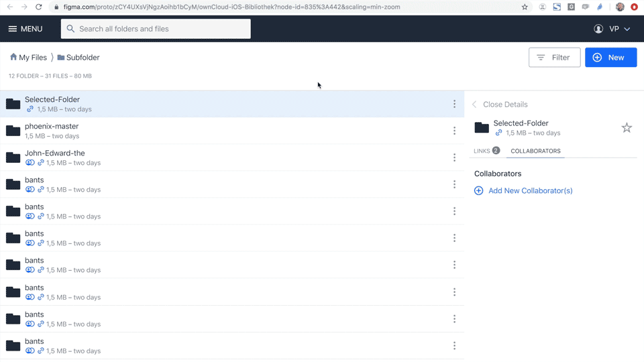
Task: Click the browser forward arrow
Action: (x=24, y=7)
